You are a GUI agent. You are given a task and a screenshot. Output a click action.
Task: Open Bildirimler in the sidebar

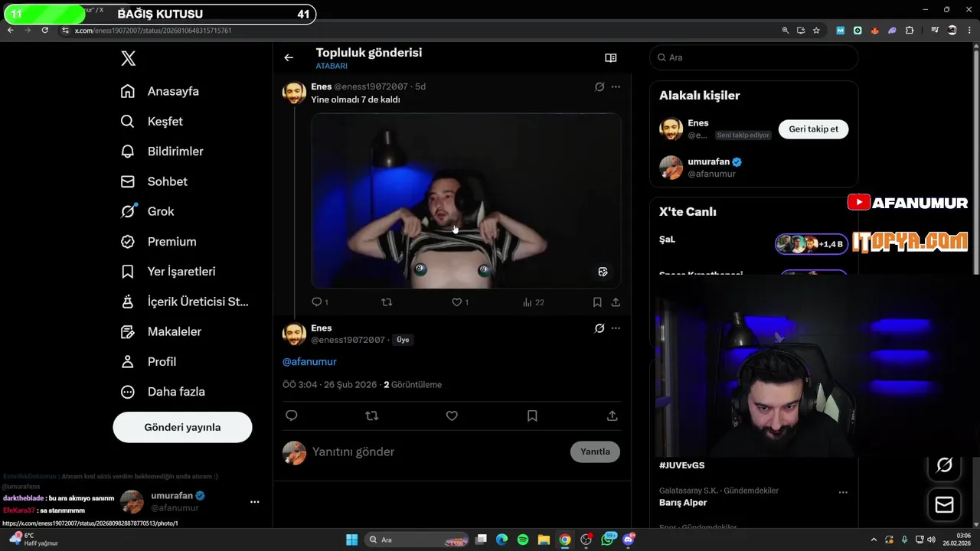(162, 152)
